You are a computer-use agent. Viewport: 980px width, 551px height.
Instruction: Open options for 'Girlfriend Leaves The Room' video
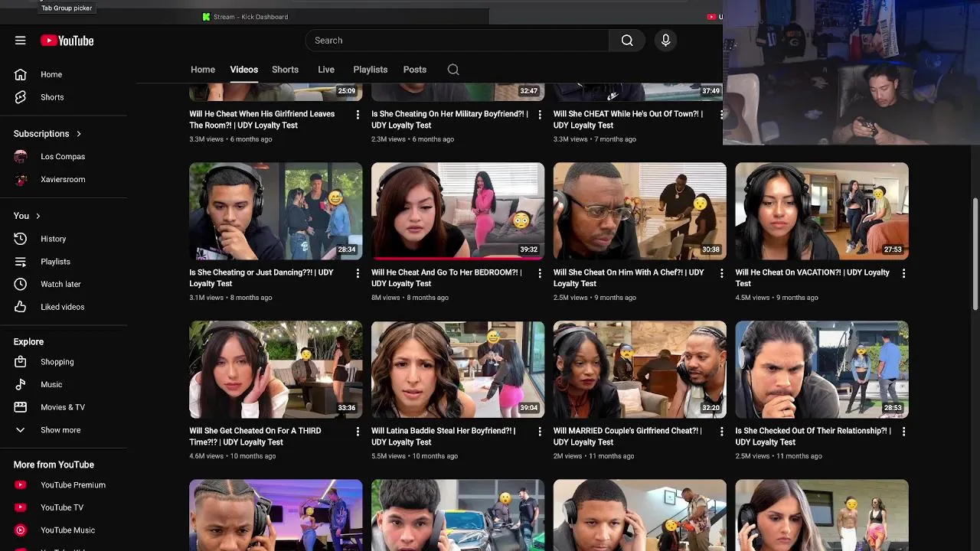358,115
